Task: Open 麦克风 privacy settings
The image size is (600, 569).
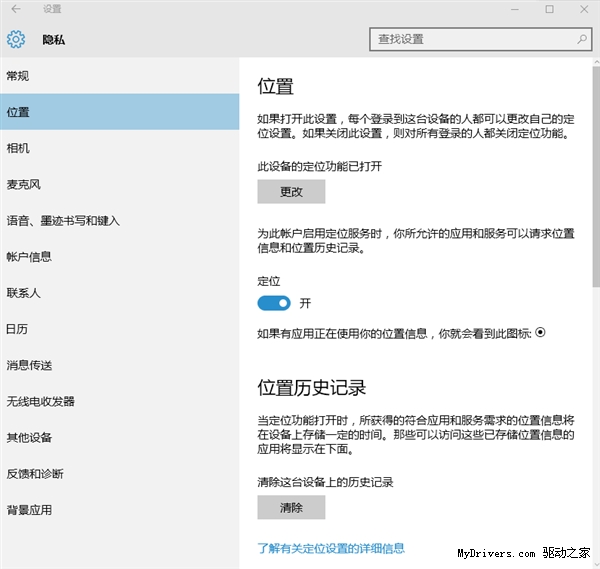Action: (23, 184)
